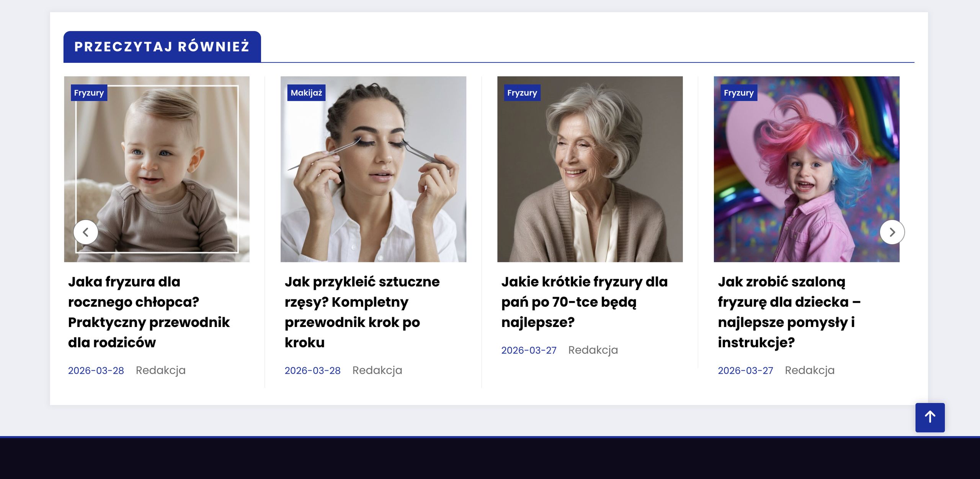Click date 2026-03-27 under the crazy hairstyle article

(745, 371)
